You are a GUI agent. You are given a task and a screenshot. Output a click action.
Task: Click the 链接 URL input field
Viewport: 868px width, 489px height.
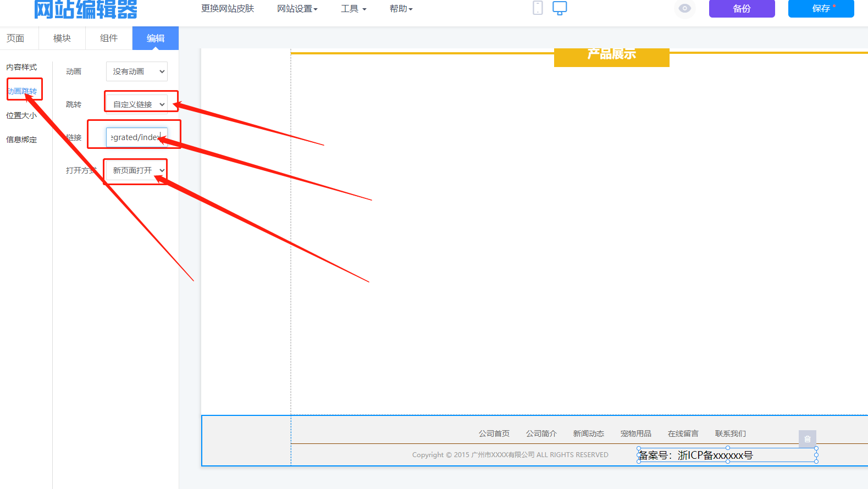point(137,137)
